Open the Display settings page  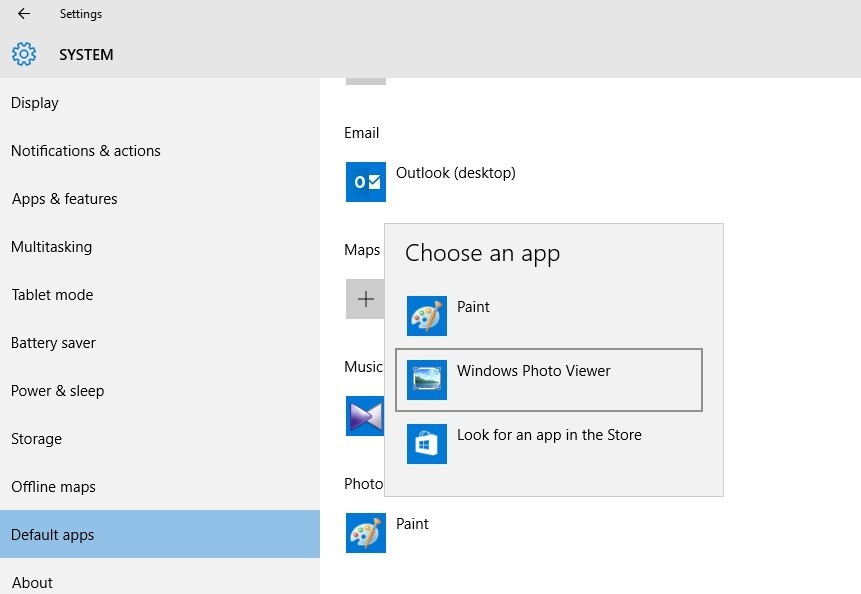click(35, 103)
